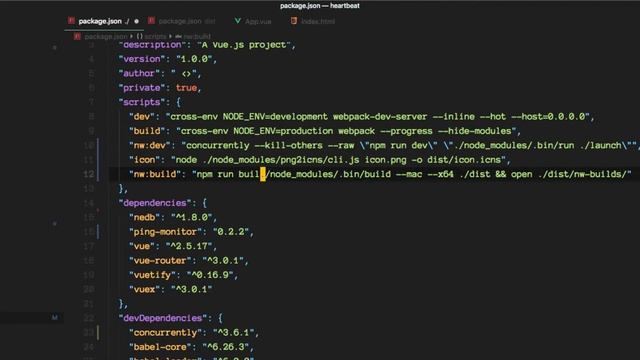Screen dimensions: 640x360
Task: Switch to the App.vue tab
Action: tap(253, 21)
